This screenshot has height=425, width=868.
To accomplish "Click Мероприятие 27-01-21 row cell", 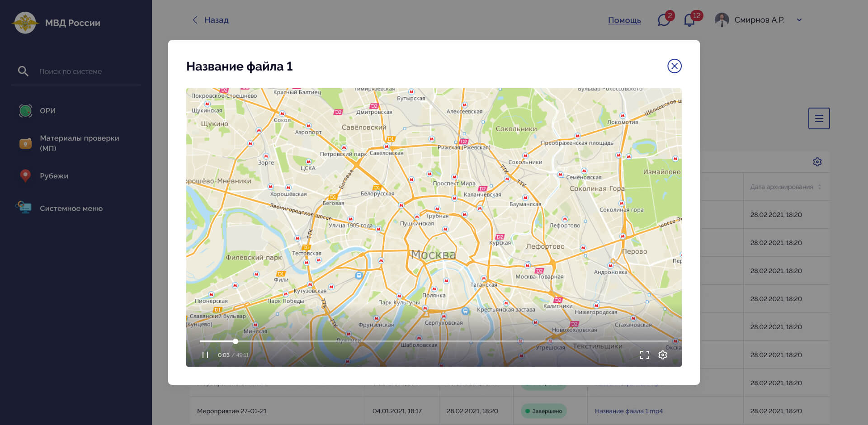I will [x=232, y=411].
